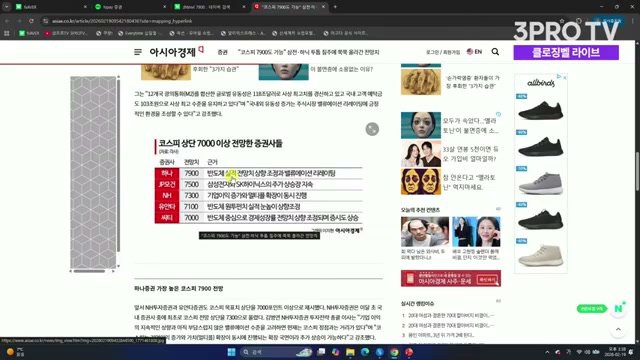
Task: Open the NAVER bookmark in bookmarks bar
Action: point(29,33)
